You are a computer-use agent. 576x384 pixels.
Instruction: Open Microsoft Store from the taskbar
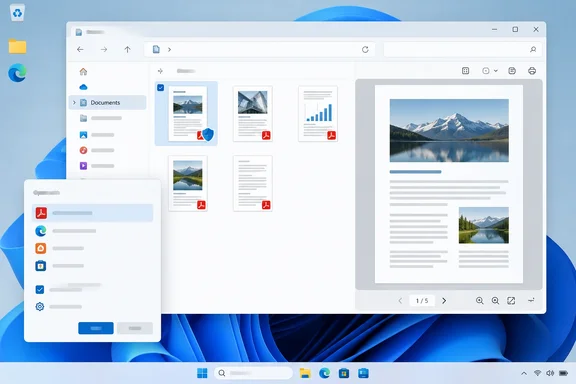[344, 373]
